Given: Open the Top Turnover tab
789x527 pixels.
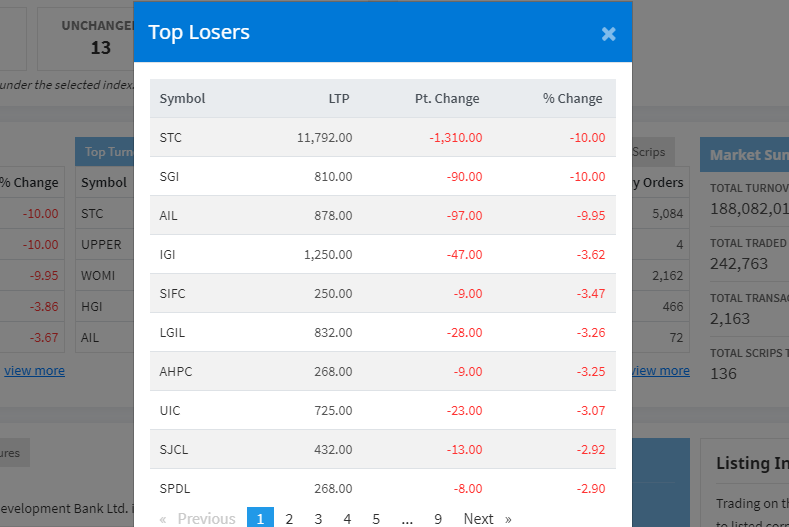Looking at the screenshot, I should click(x=106, y=152).
